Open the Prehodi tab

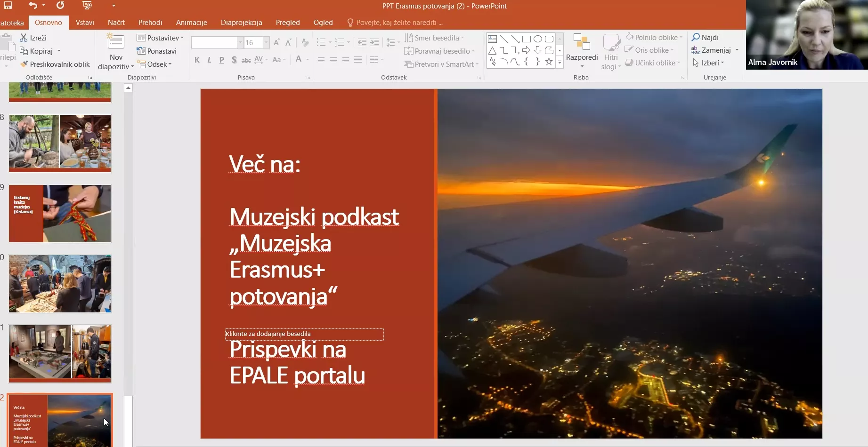click(x=150, y=23)
